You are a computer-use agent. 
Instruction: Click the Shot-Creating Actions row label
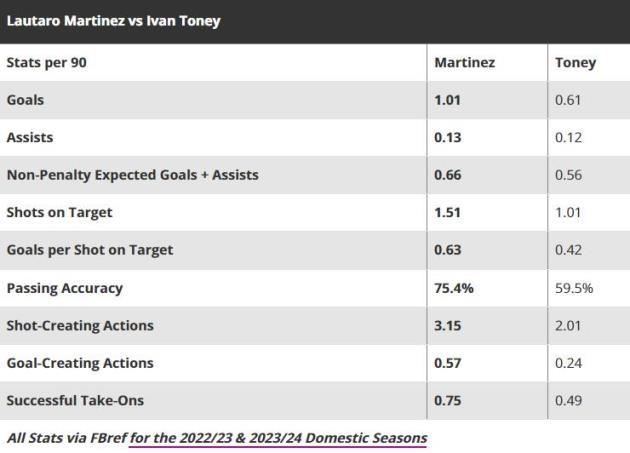(x=79, y=325)
